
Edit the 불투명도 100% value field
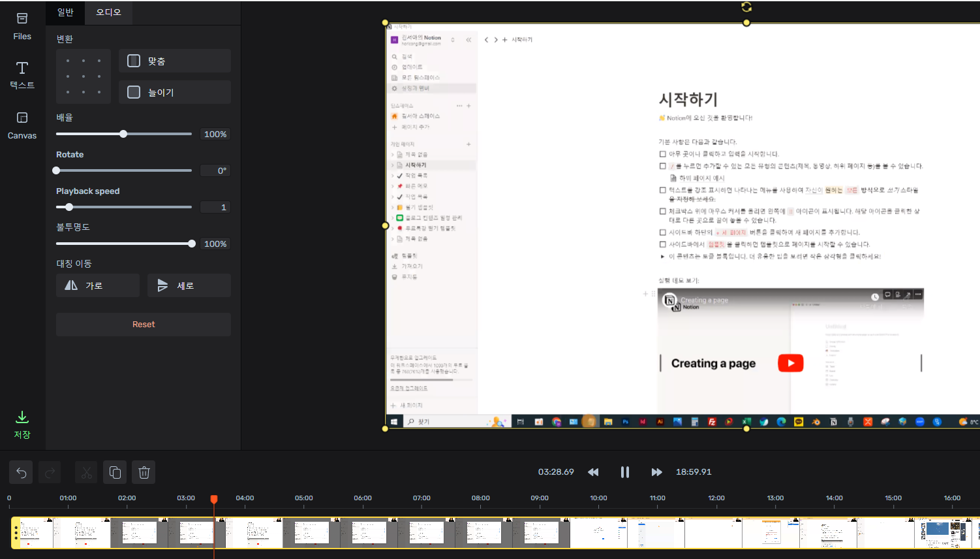pyautogui.click(x=215, y=244)
